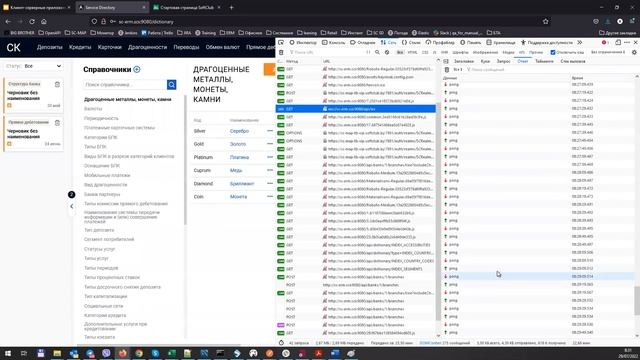This screenshot has width=640, height=360.
Task: Open the Золото link
Action: point(238,144)
